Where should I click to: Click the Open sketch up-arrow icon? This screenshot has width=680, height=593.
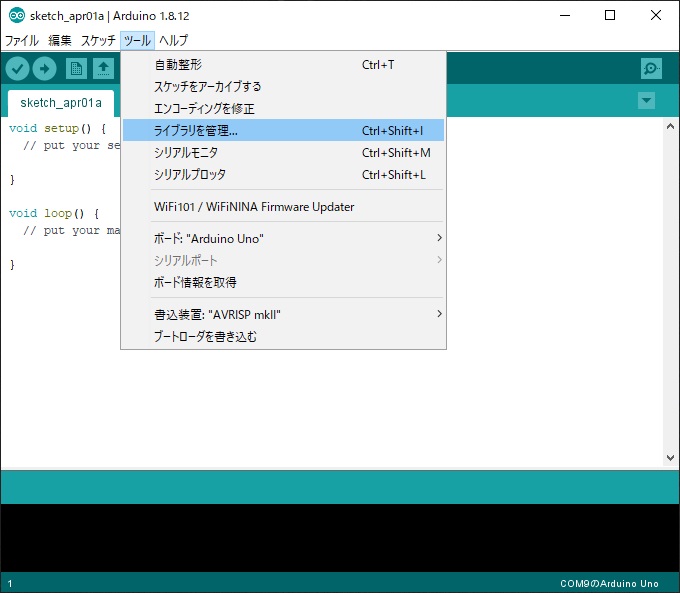[104, 69]
